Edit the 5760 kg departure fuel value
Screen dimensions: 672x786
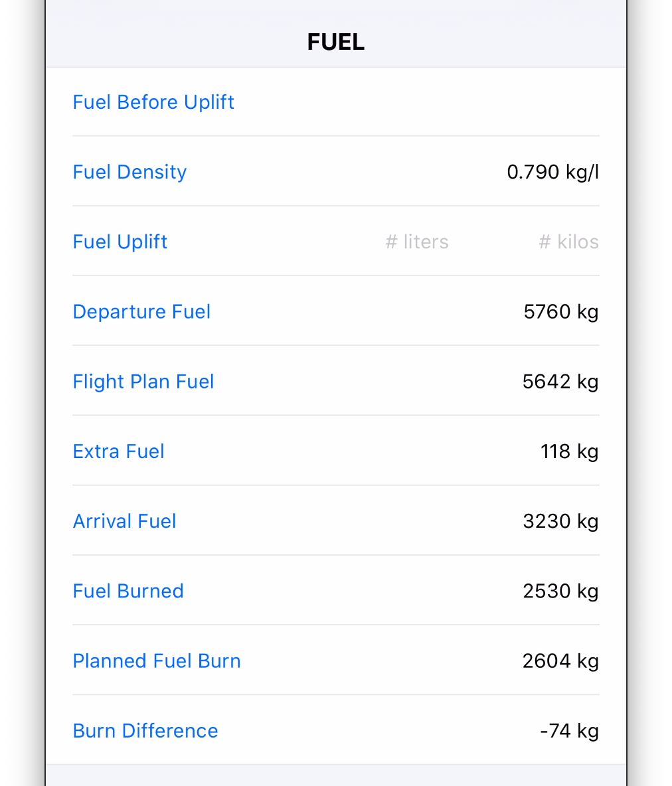tap(560, 311)
